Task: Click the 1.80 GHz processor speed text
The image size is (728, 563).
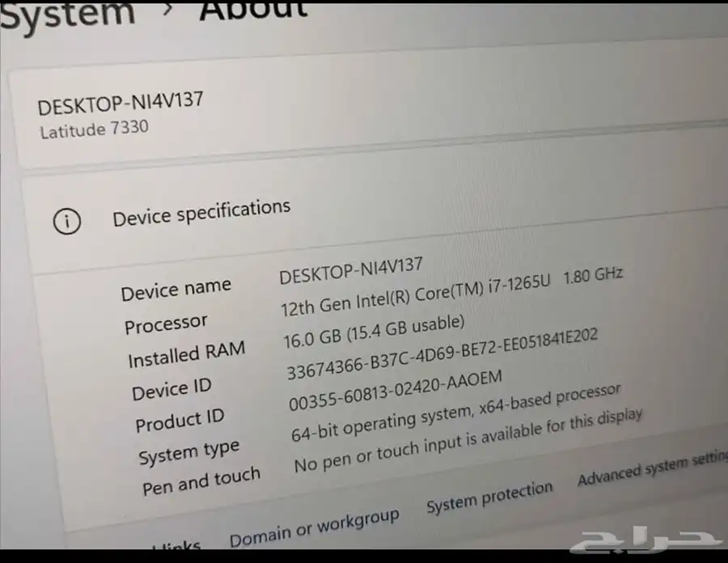Action: pos(593,276)
